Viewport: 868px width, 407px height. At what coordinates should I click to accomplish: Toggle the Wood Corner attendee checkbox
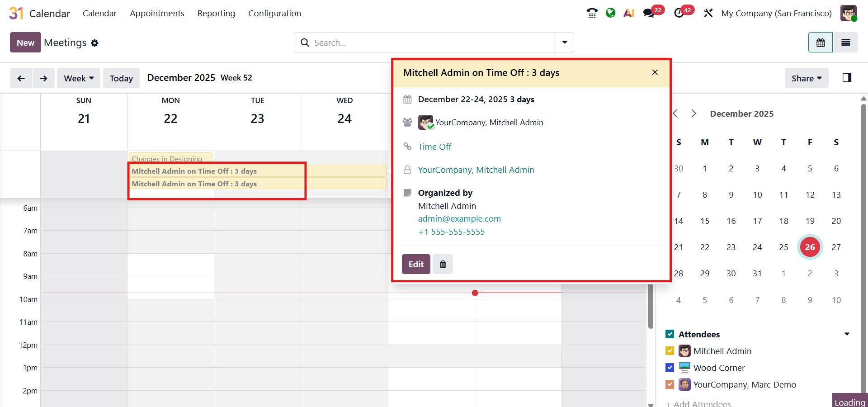(670, 368)
